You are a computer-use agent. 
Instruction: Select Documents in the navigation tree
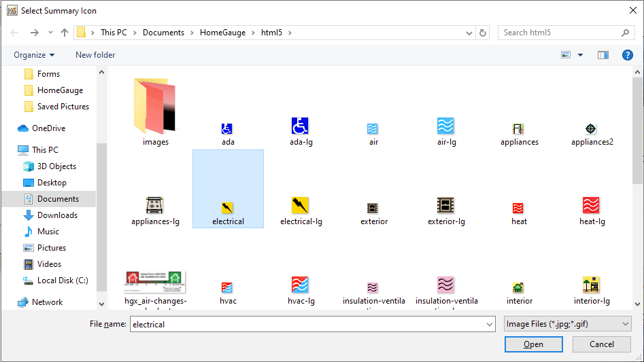pyautogui.click(x=58, y=199)
